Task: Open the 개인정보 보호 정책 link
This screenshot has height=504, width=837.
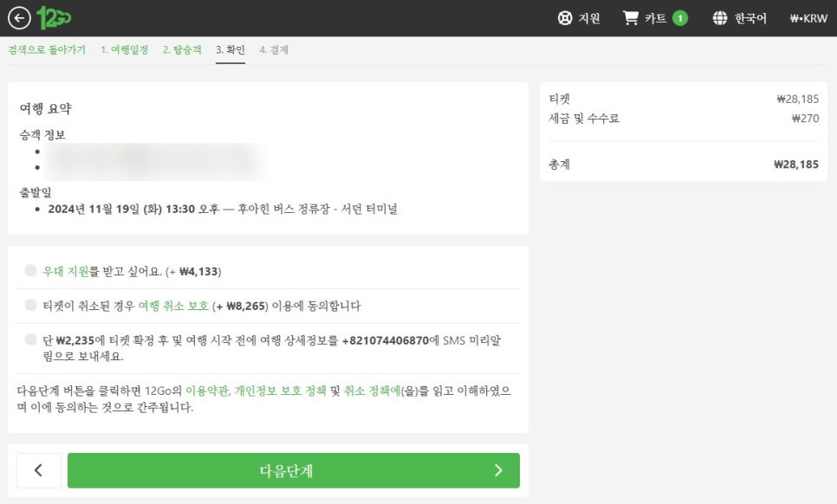Action: click(x=280, y=391)
